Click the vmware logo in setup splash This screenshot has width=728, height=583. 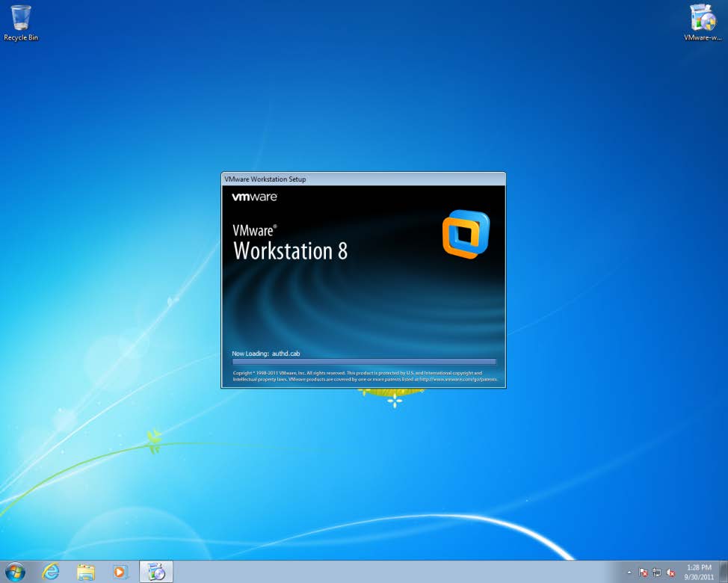click(254, 197)
